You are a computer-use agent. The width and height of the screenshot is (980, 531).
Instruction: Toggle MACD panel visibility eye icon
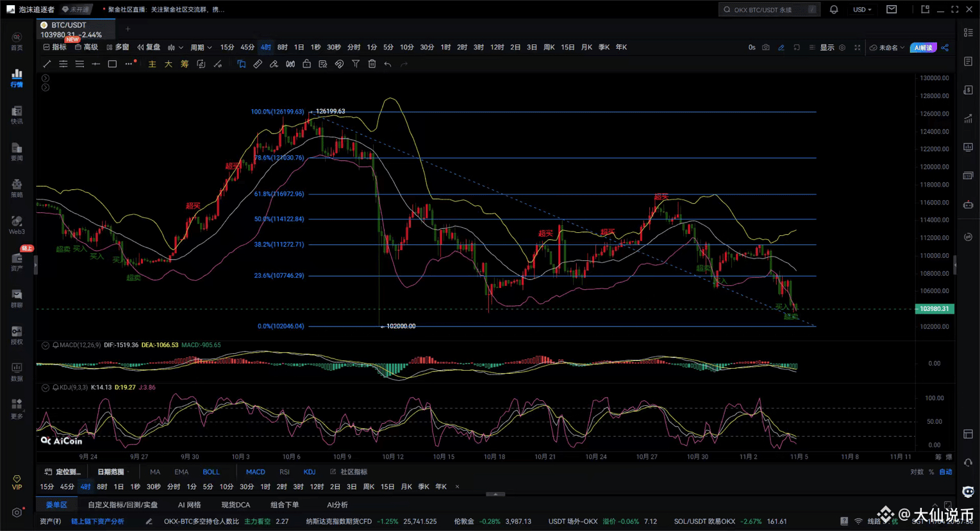click(x=46, y=345)
